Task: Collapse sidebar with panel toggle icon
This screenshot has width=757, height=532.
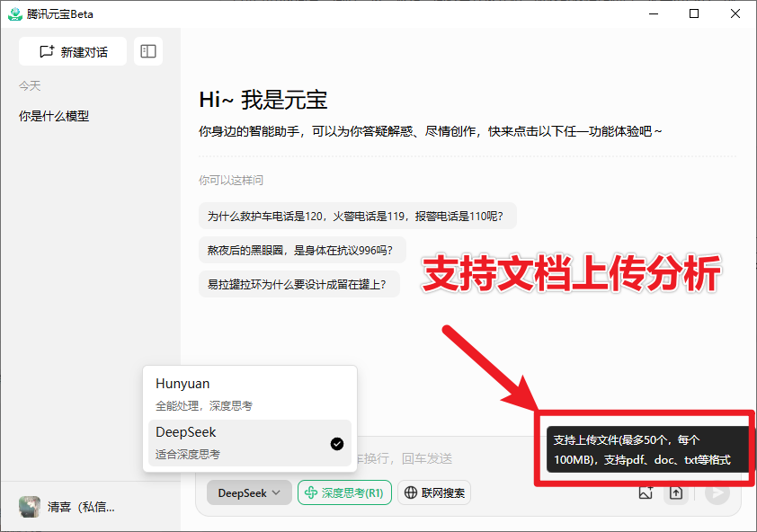Action: [149, 51]
